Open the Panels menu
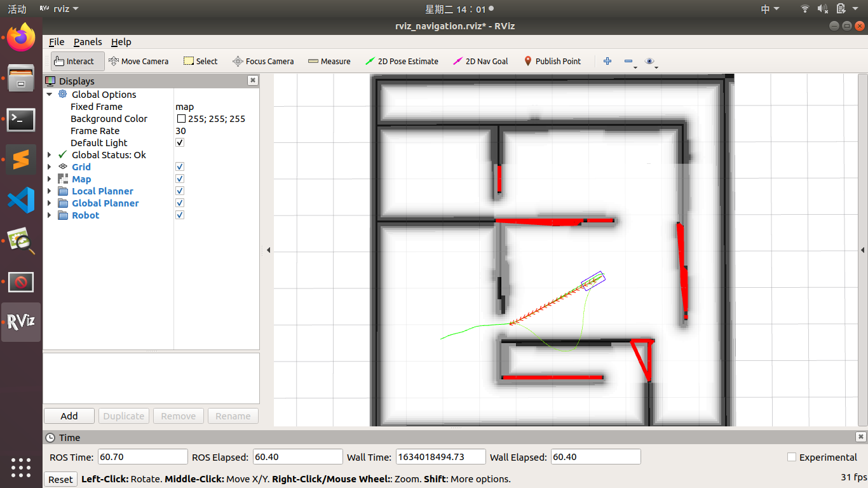 [87, 42]
